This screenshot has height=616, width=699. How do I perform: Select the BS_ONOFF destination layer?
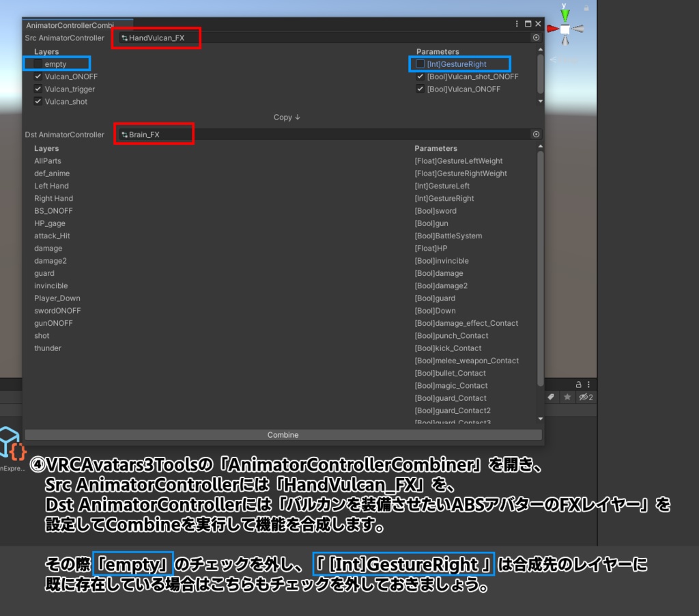pos(53,211)
